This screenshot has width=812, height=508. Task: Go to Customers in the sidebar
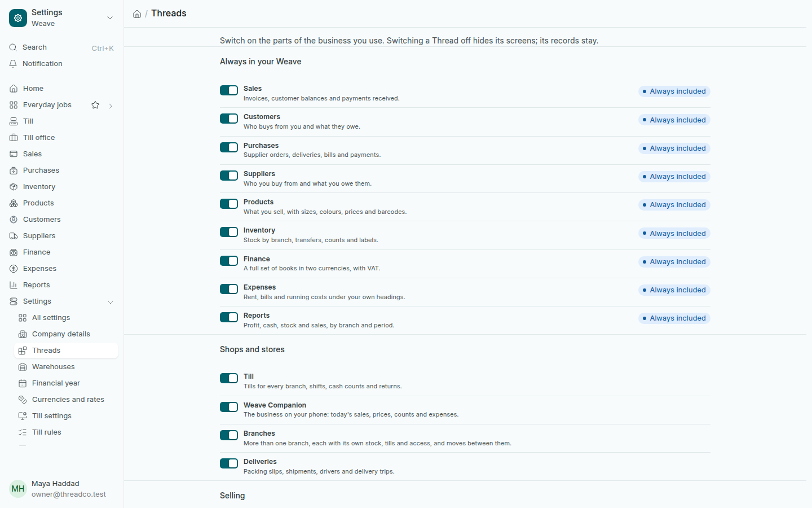[x=62, y=220]
